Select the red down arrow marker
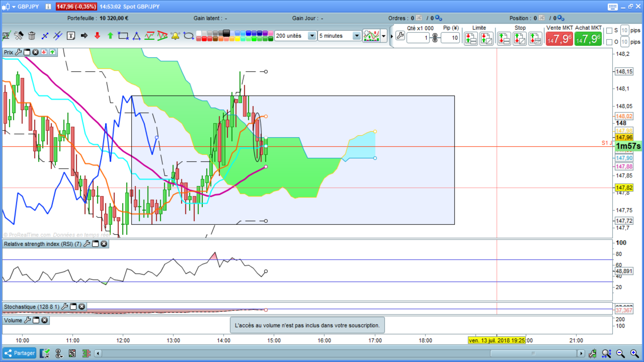 [97, 36]
